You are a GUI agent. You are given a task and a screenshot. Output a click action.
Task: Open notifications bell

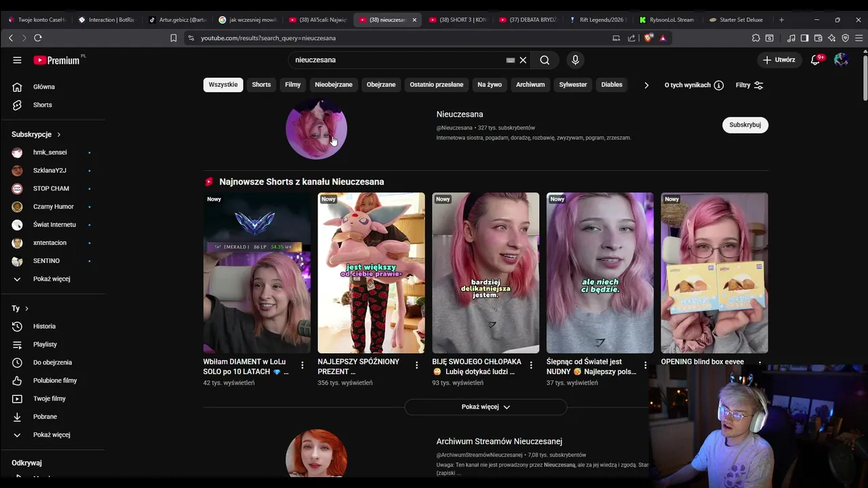point(816,60)
